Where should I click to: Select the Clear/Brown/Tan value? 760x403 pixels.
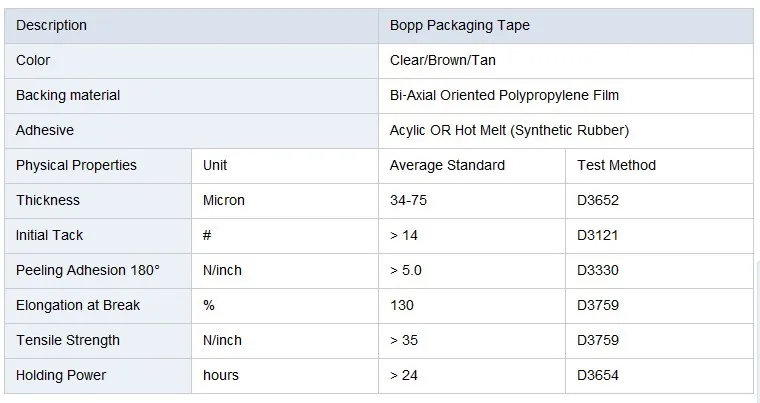click(443, 60)
